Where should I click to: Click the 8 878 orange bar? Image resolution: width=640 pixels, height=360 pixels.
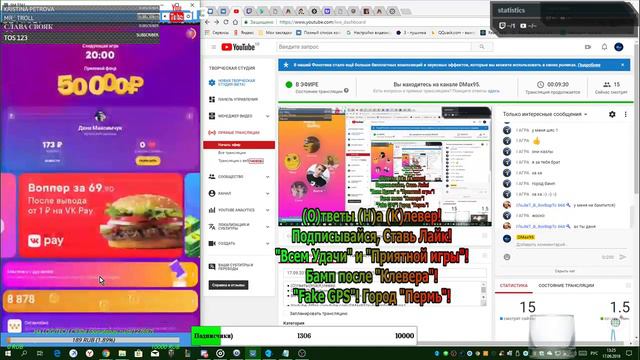point(100,301)
